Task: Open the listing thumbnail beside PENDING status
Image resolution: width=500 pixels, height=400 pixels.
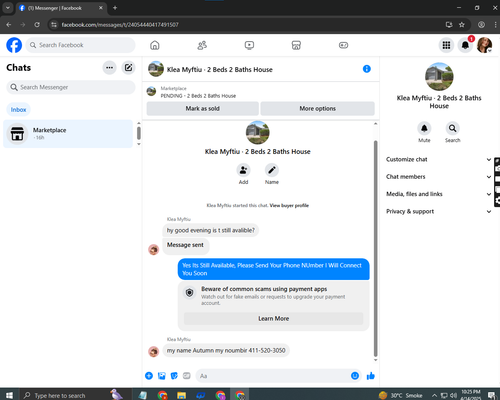Action: (151, 91)
